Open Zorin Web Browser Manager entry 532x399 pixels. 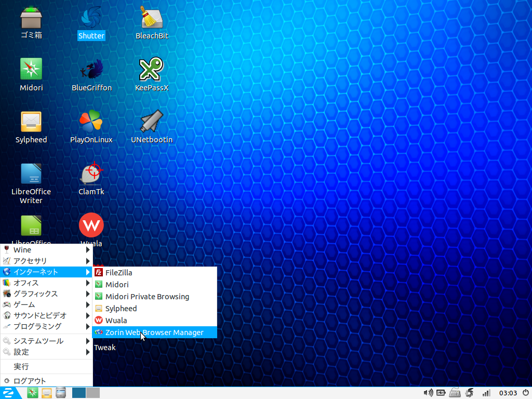tap(154, 332)
